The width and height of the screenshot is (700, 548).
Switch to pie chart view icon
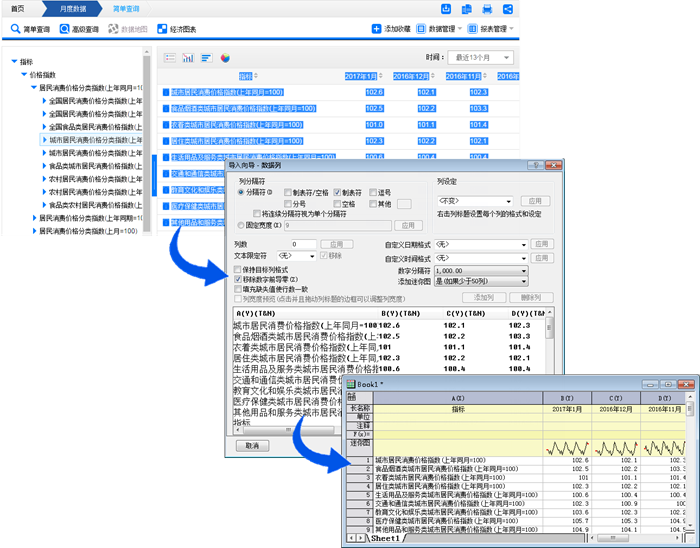pos(225,58)
